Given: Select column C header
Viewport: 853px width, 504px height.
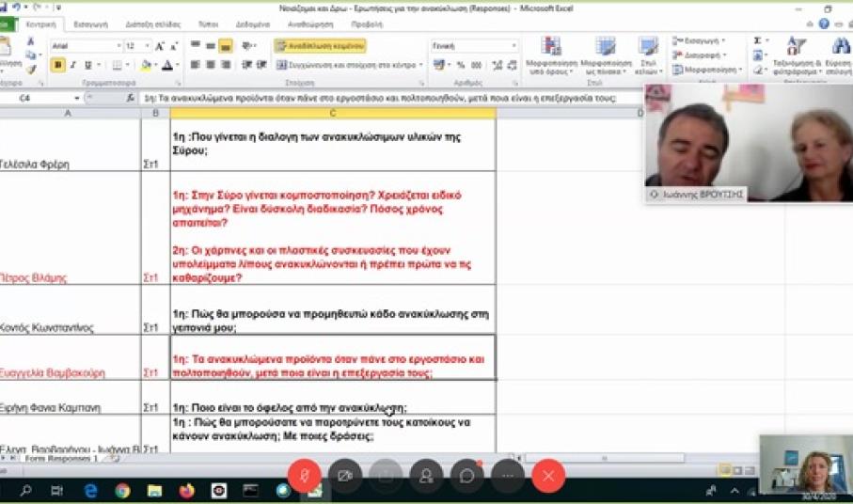Looking at the screenshot, I should (332, 113).
